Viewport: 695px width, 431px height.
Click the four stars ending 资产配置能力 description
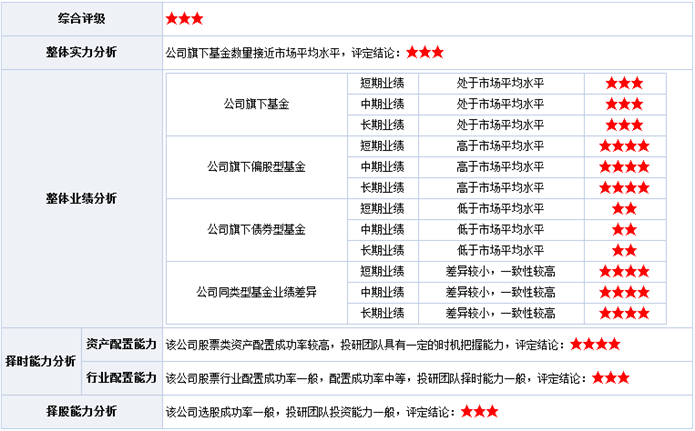pos(594,345)
